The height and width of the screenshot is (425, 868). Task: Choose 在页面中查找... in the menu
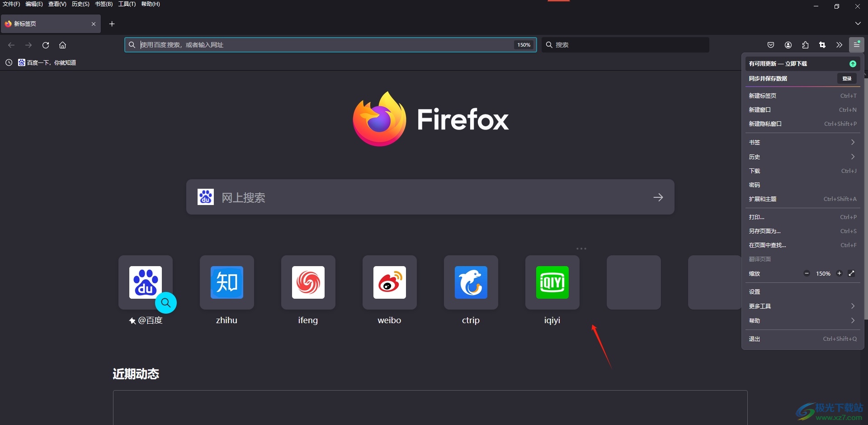click(803, 245)
